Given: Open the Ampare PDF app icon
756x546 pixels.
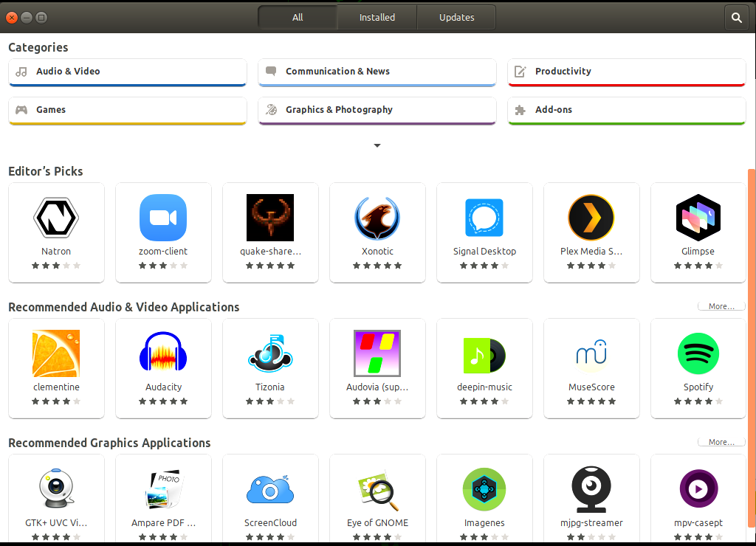Looking at the screenshot, I should (x=163, y=488).
